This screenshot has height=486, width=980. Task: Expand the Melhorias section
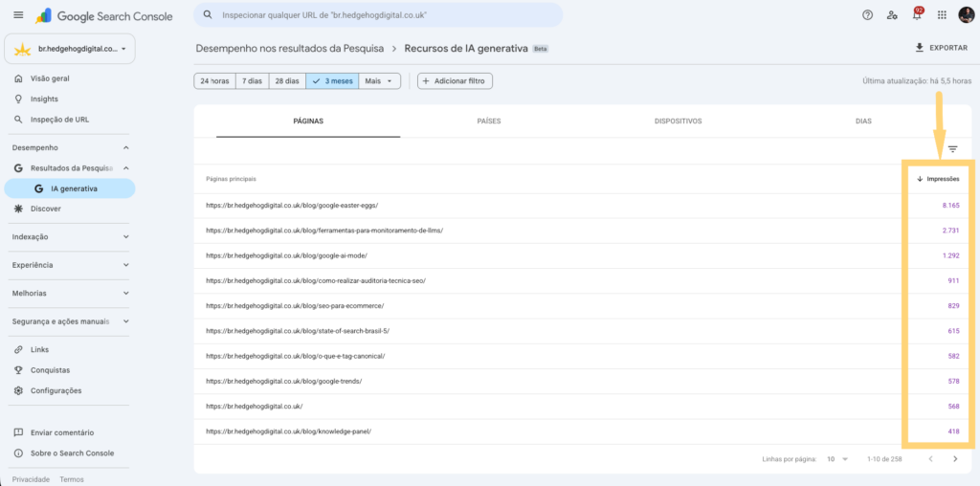coord(71,293)
